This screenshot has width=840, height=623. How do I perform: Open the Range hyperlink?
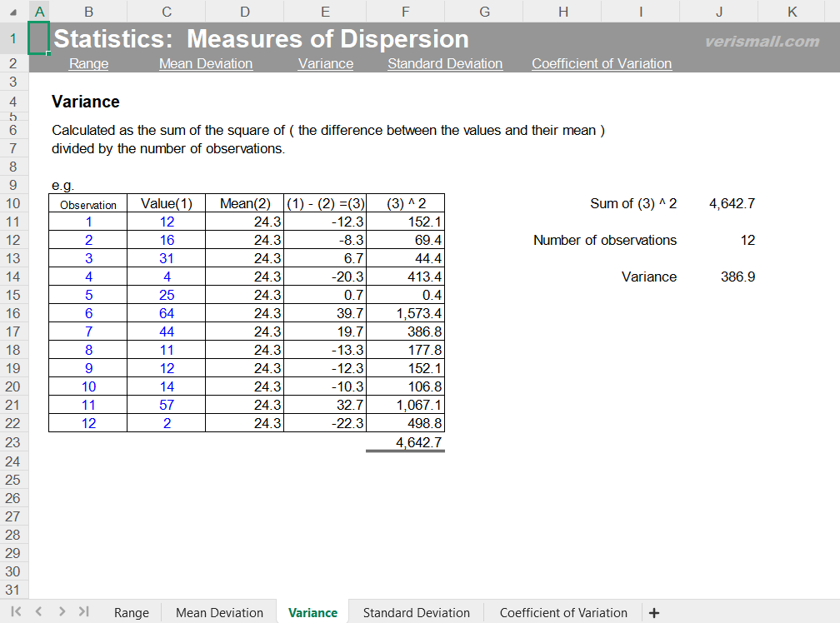point(88,63)
